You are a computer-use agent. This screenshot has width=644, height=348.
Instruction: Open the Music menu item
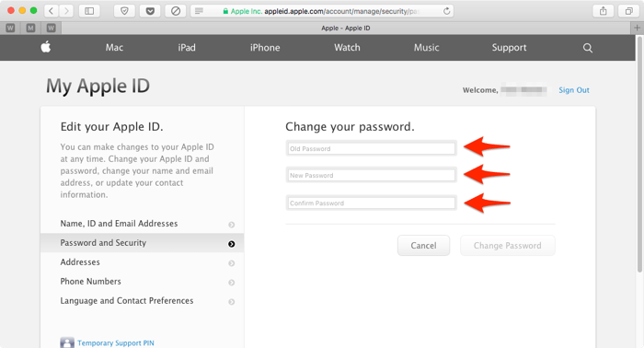coord(426,48)
